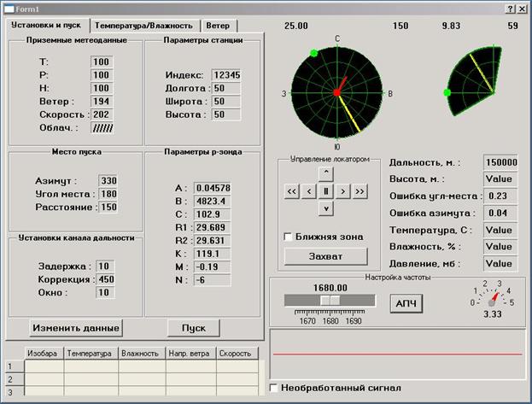
Task: Click the locator down arrow button
Action: [324, 208]
